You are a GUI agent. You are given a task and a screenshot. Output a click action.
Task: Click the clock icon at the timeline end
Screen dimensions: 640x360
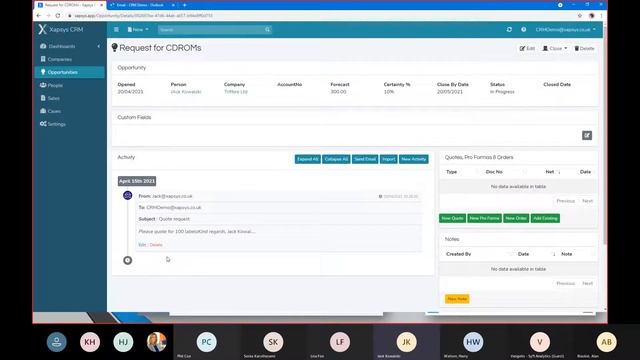127,260
